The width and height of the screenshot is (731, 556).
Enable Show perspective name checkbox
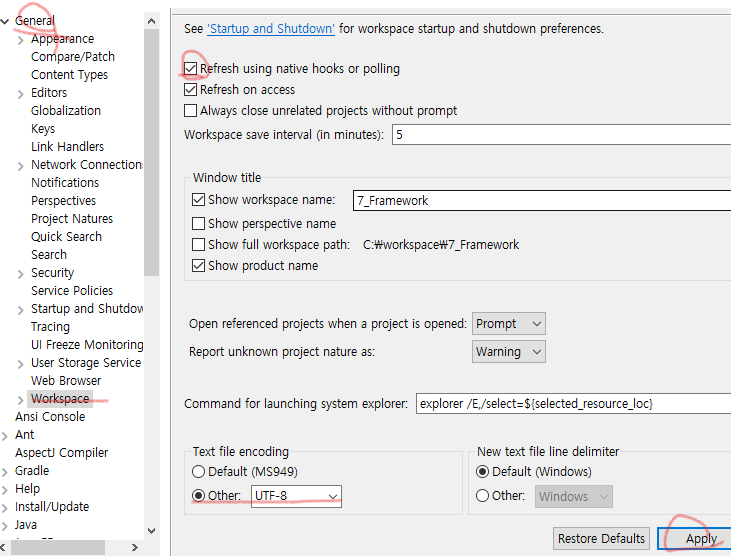click(x=199, y=224)
